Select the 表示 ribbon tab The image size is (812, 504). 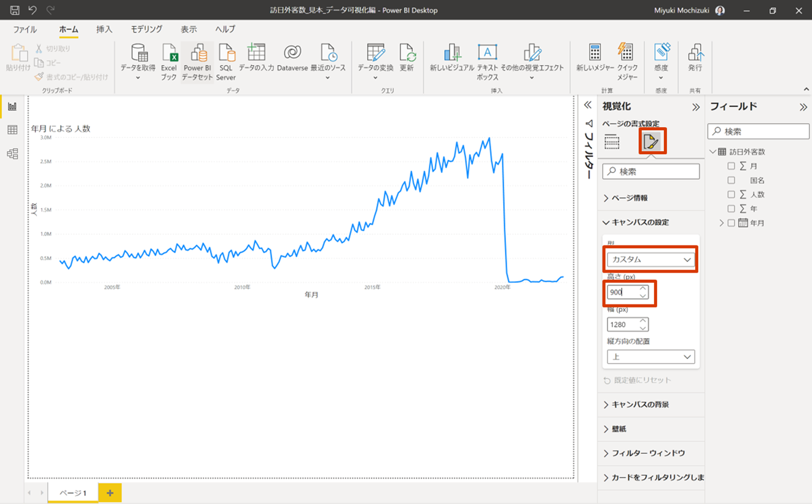click(189, 29)
